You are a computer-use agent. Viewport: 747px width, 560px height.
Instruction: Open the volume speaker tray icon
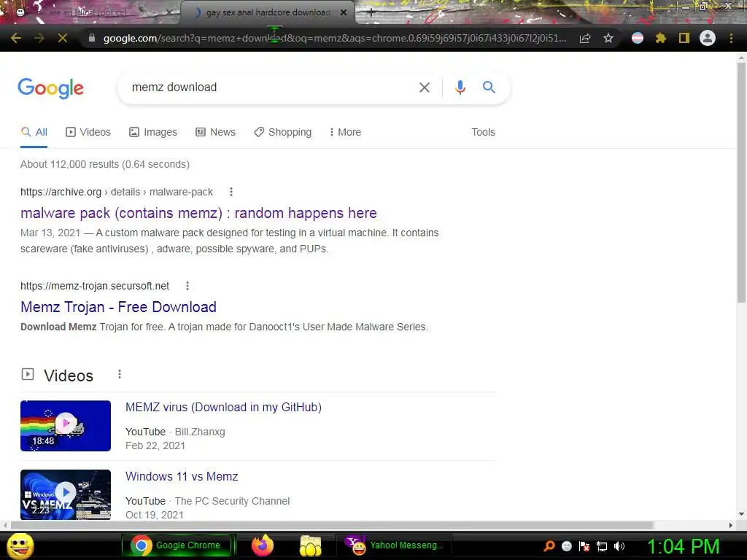click(x=619, y=546)
